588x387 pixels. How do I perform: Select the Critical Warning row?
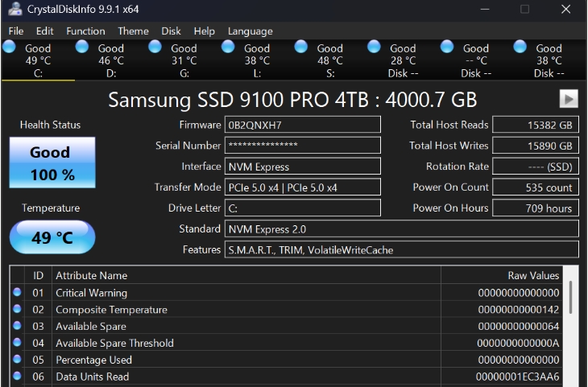pos(286,293)
